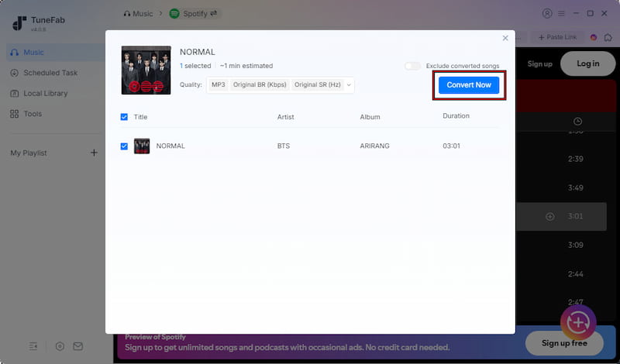Click the Spotify Sign up link
620x364 pixels.
pyautogui.click(x=539, y=64)
